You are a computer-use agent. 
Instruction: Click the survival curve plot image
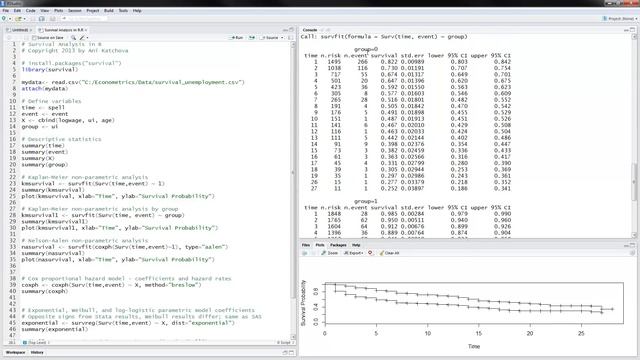[469, 305]
